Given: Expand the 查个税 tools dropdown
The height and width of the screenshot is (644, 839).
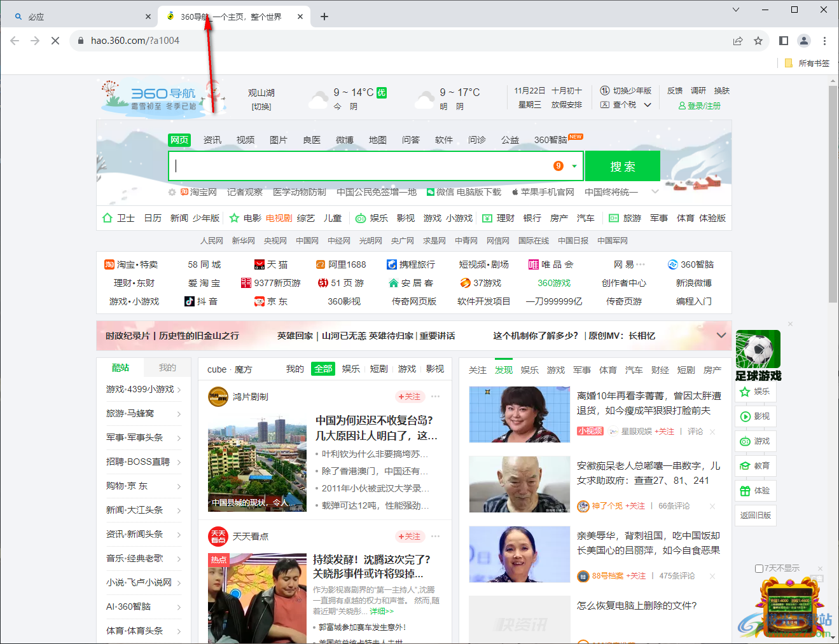Looking at the screenshot, I should [x=648, y=105].
